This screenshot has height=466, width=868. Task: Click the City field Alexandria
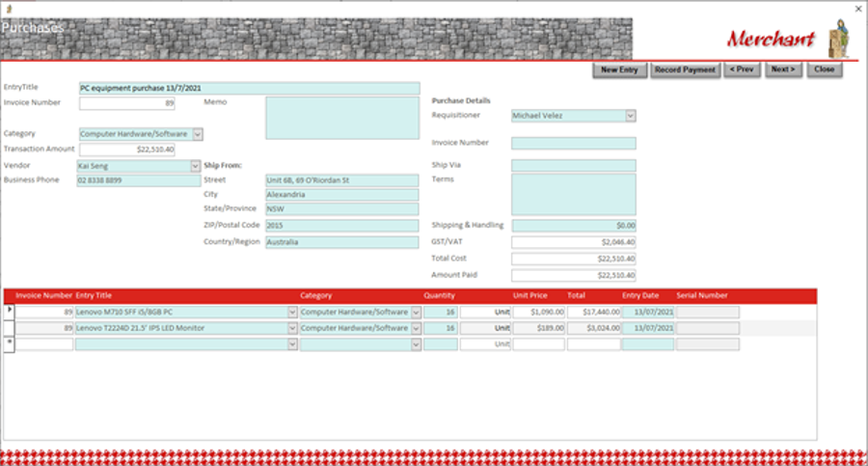(342, 195)
